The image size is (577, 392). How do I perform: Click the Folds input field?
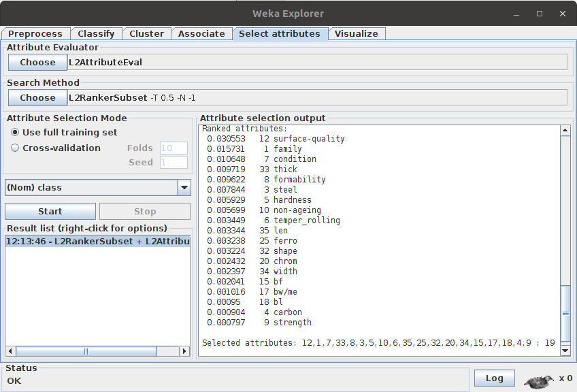[174, 148]
